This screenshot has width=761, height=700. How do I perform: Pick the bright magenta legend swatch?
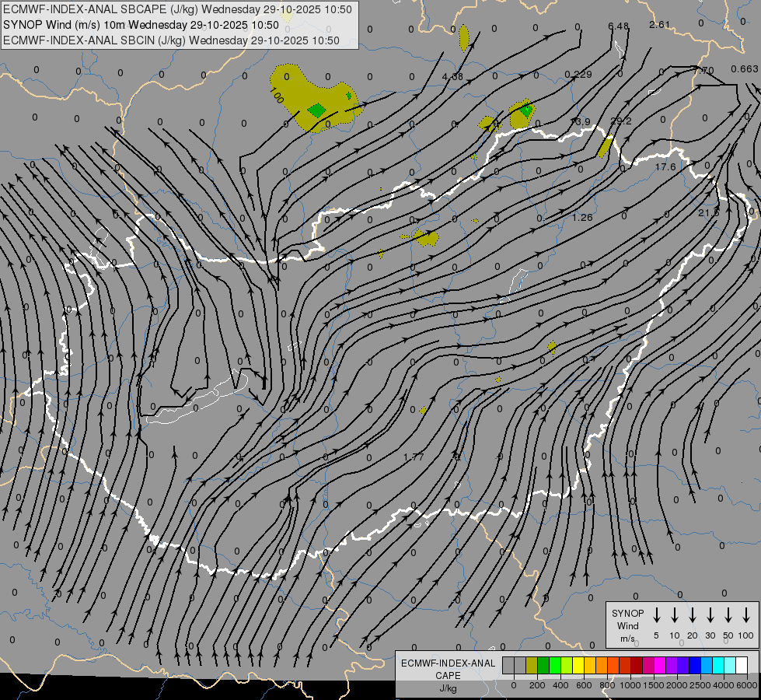point(660,666)
